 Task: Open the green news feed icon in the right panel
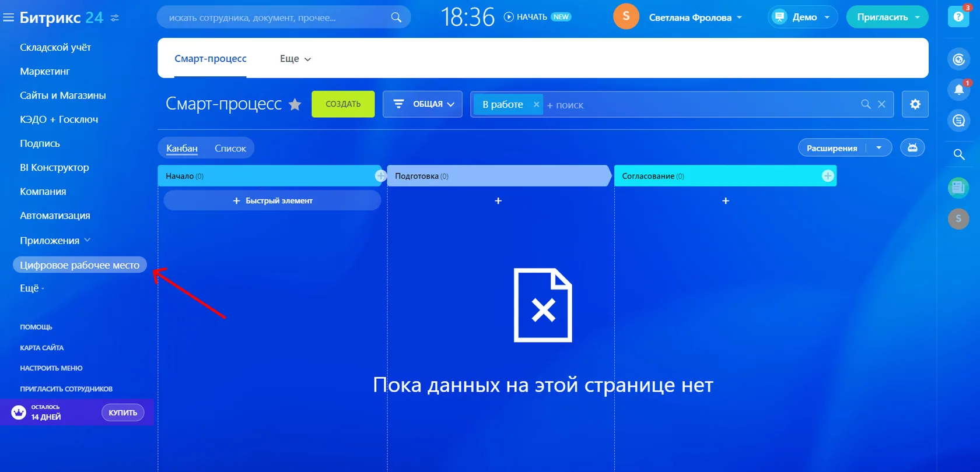coord(958,188)
